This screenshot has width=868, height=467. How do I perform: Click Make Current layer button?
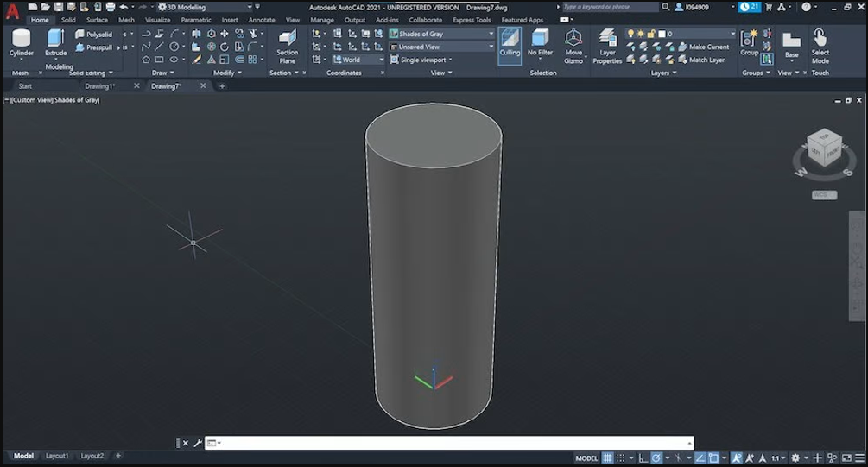(x=704, y=47)
